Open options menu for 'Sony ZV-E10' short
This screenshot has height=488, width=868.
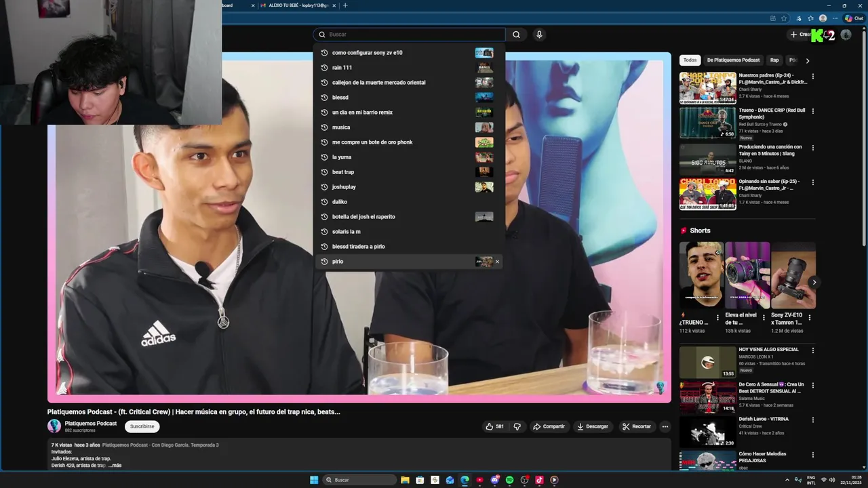click(809, 317)
